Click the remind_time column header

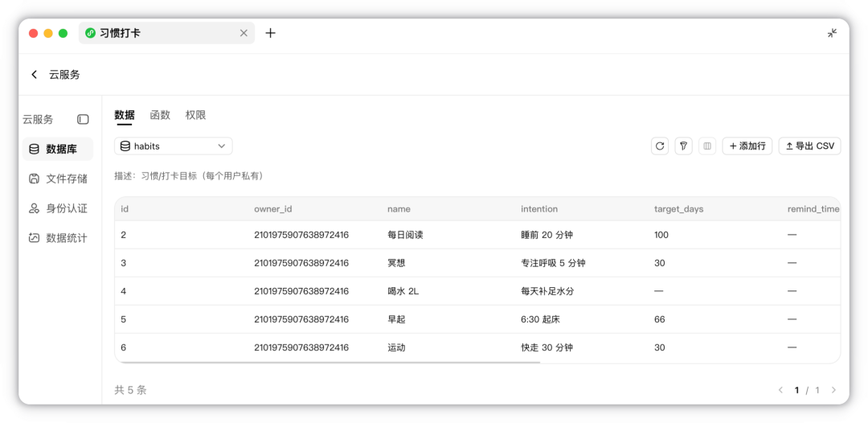point(813,209)
